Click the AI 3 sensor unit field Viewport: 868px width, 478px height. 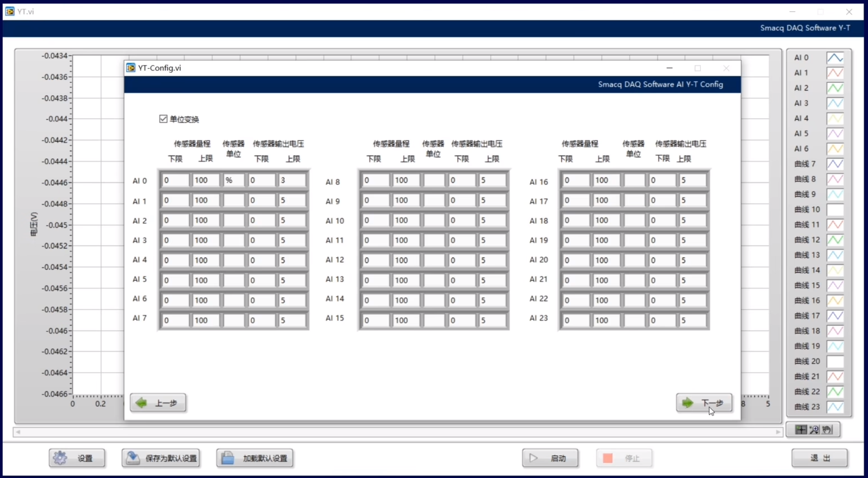pyautogui.click(x=234, y=240)
